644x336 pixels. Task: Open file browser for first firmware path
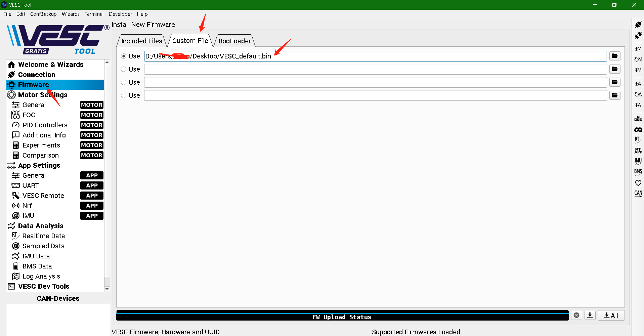[615, 56]
